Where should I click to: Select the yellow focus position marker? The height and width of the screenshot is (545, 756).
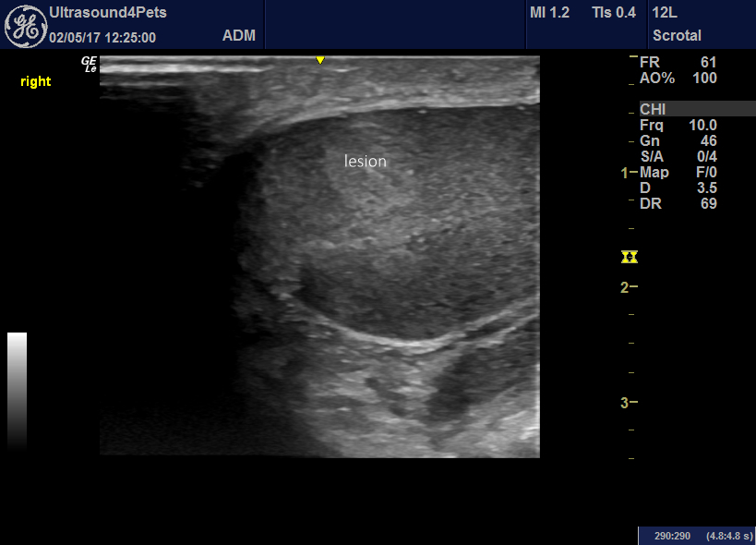point(630,258)
